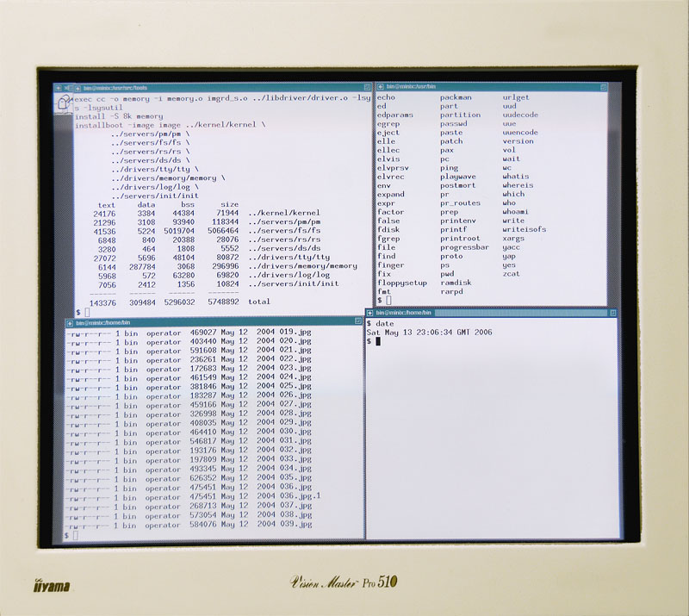Focus prompt below the fmt command entry
689x616 pixels.
coord(388,300)
